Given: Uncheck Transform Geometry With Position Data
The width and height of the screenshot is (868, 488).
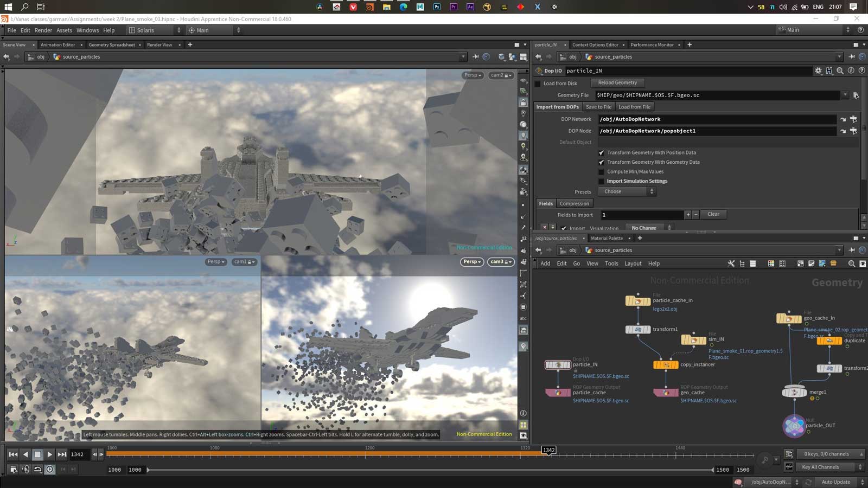Looking at the screenshot, I should click(x=601, y=153).
